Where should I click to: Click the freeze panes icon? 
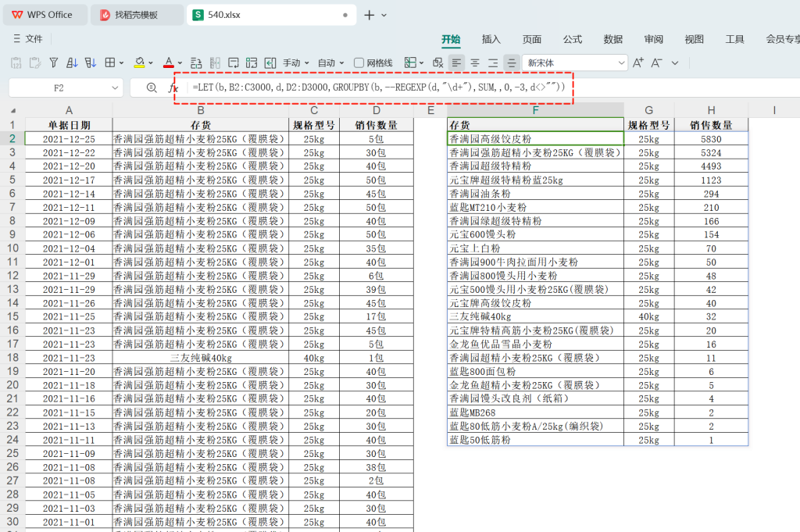(x=409, y=62)
